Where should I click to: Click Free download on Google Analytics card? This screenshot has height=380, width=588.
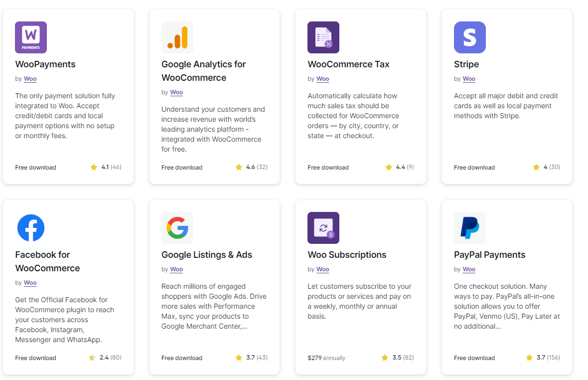182,167
